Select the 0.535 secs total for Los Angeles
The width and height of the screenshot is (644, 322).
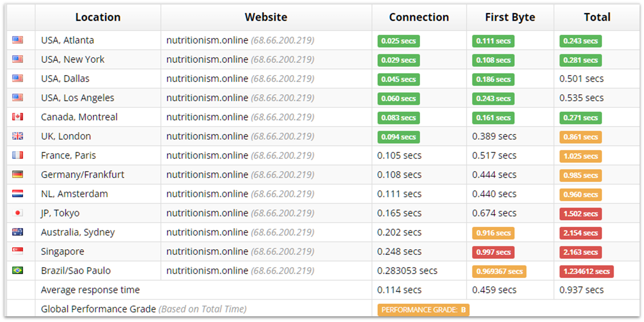(x=581, y=98)
